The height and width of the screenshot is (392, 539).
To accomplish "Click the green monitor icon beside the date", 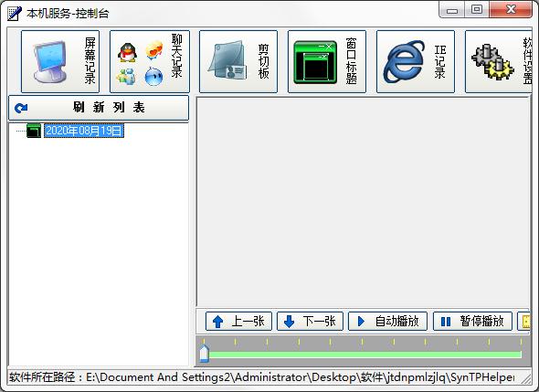I will click(34, 131).
